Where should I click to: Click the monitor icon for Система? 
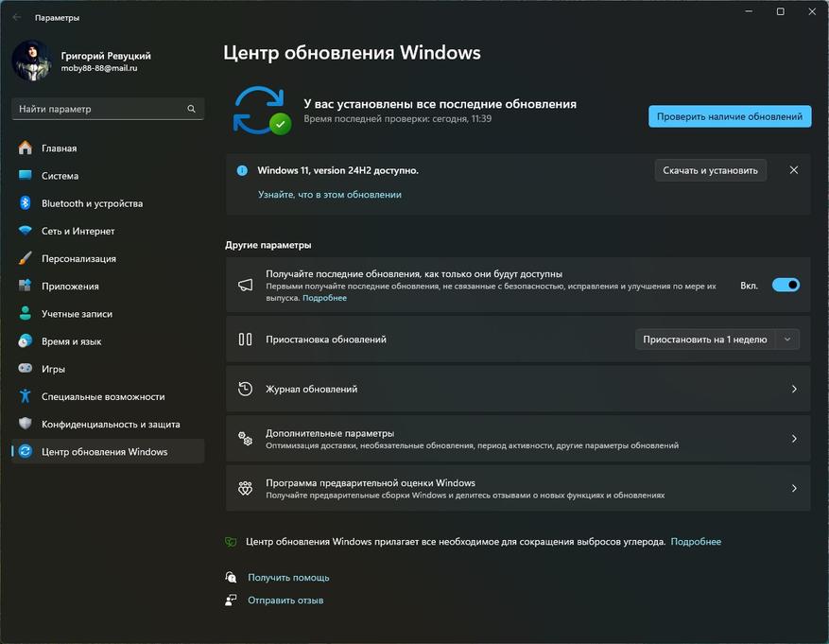pyautogui.click(x=25, y=175)
